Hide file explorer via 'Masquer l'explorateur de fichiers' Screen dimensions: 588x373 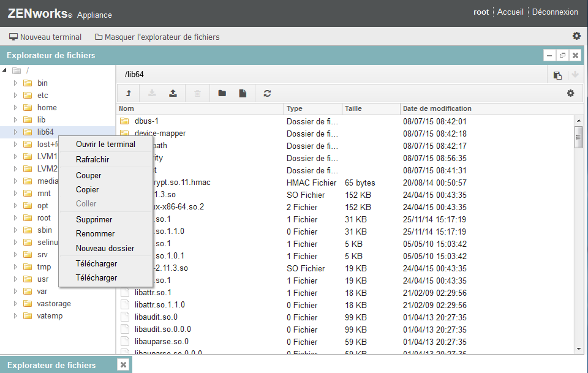tap(157, 37)
